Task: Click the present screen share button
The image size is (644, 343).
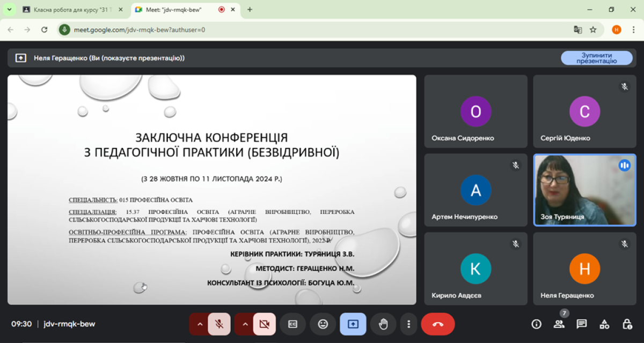Action: coord(353,324)
